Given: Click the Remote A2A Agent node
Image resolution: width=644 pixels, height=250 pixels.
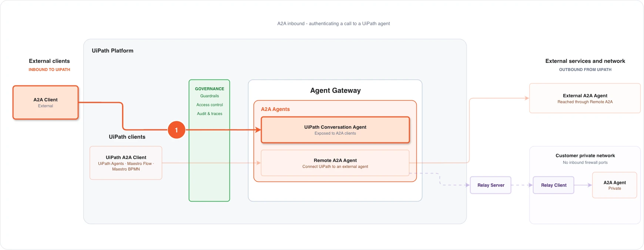Looking at the screenshot, I should tap(335, 163).
